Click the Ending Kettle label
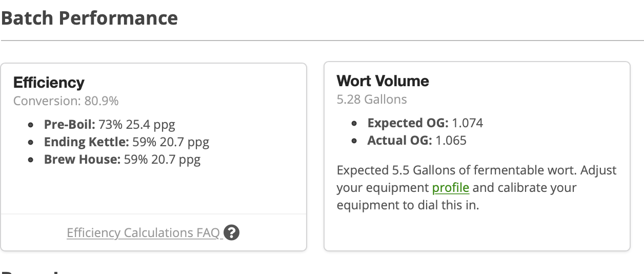This screenshot has height=274, width=644. click(87, 142)
